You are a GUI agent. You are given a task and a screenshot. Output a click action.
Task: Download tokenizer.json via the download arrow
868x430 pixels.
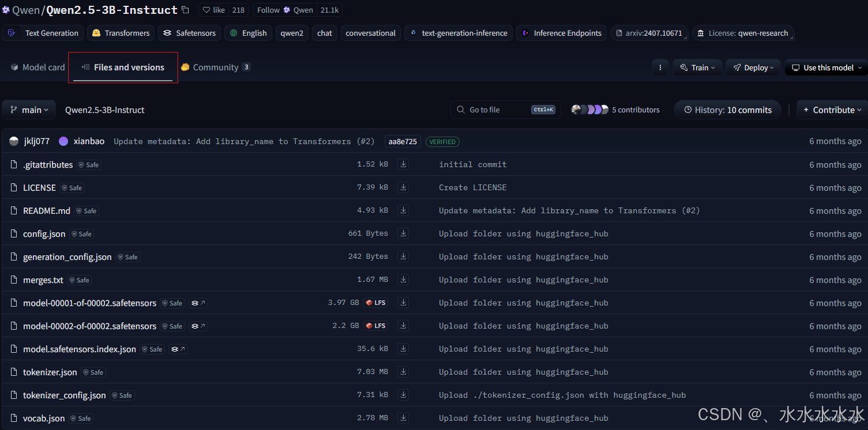(x=403, y=371)
